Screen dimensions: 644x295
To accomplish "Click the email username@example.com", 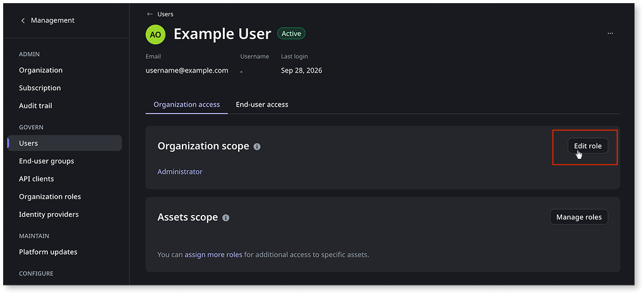I will pyautogui.click(x=187, y=71).
